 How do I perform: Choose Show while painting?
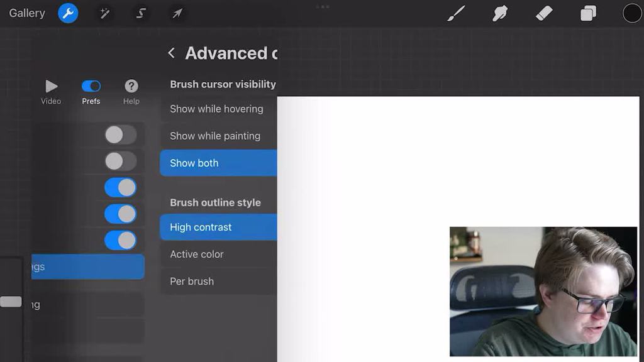[x=218, y=136]
